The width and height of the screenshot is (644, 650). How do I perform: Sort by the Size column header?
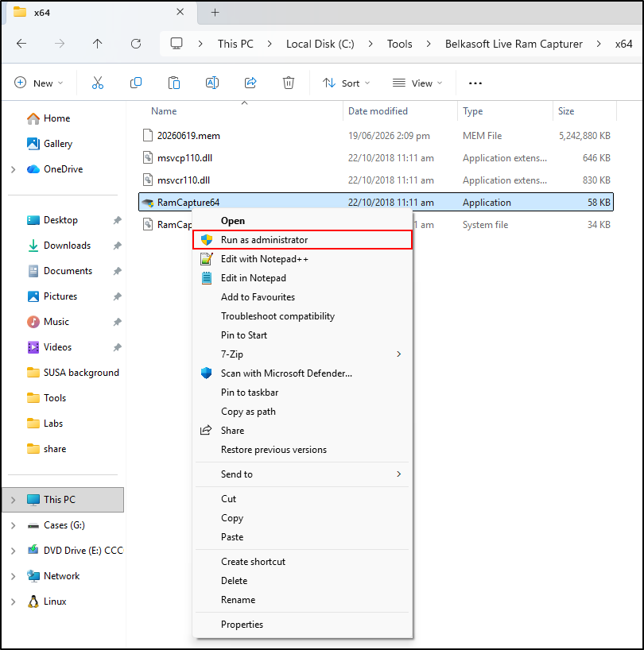(566, 111)
